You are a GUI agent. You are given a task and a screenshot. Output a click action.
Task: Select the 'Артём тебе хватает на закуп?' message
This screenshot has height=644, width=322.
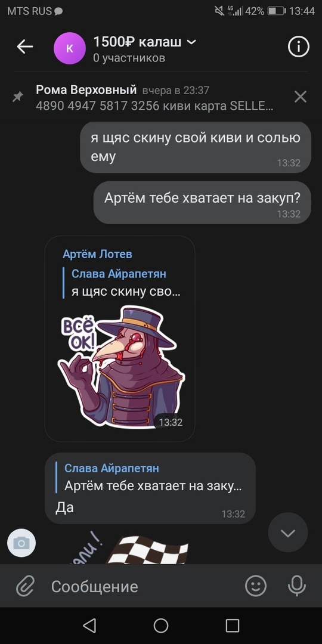click(202, 203)
